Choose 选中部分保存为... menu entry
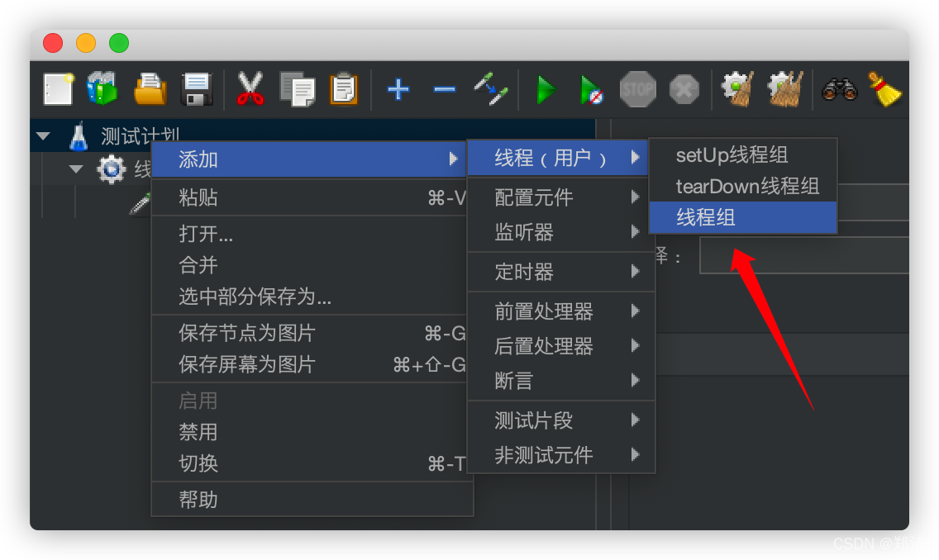Screen dimensions: 939x560 pos(309,297)
